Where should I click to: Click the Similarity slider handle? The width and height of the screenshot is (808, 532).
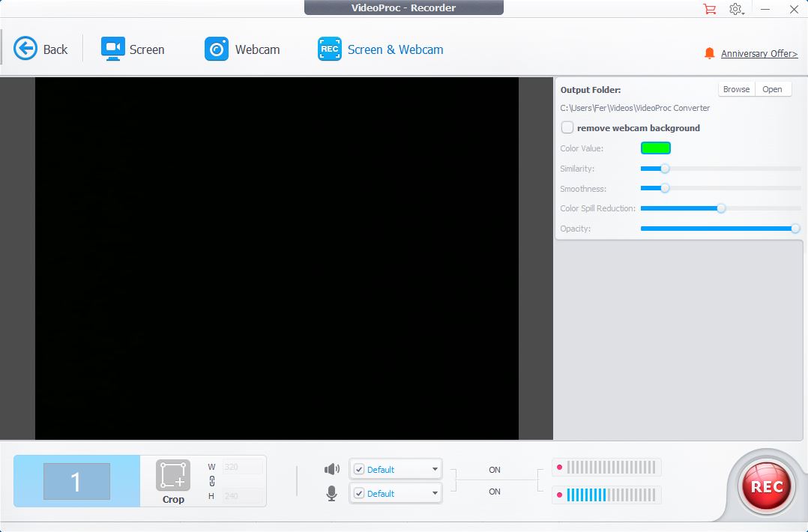(666, 169)
